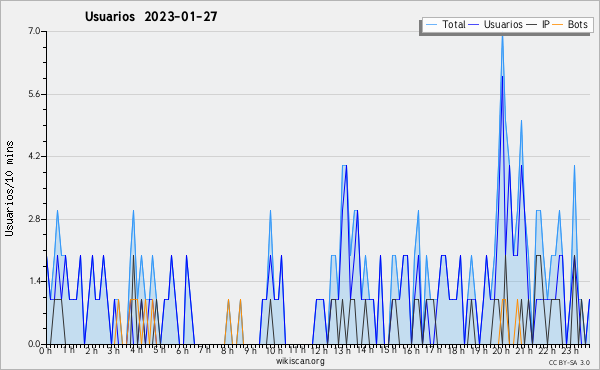Image resolution: width=600 pixels, height=370 pixels.
Task: Click the 'CC BY-SA 3.0' license text
Action: tap(569, 362)
